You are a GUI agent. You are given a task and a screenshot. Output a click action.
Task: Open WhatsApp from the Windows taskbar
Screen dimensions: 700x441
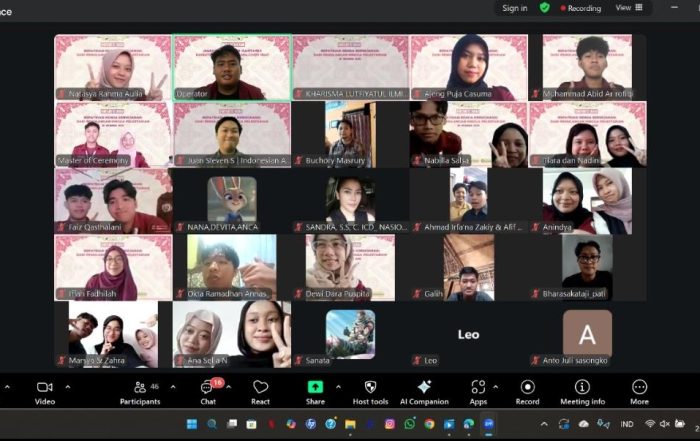click(x=409, y=424)
